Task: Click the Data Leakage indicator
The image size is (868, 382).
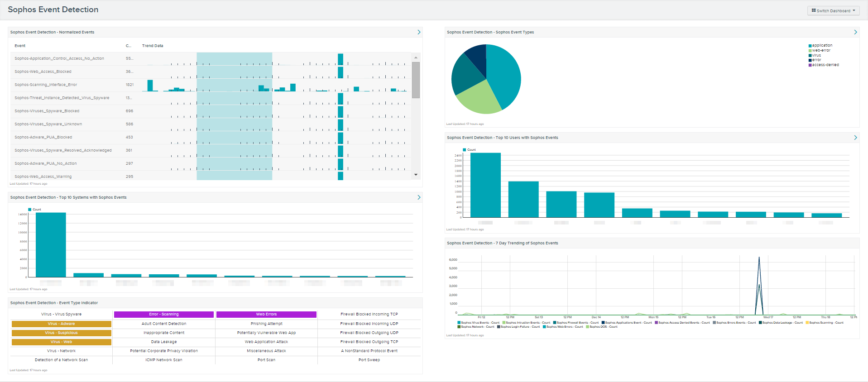Action: (x=164, y=342)
